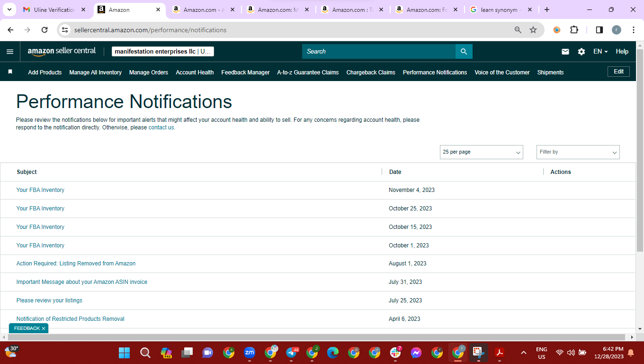Open the Snipping Tool in taskbar
Screen dimensions: 644x364
coord(479,353)
